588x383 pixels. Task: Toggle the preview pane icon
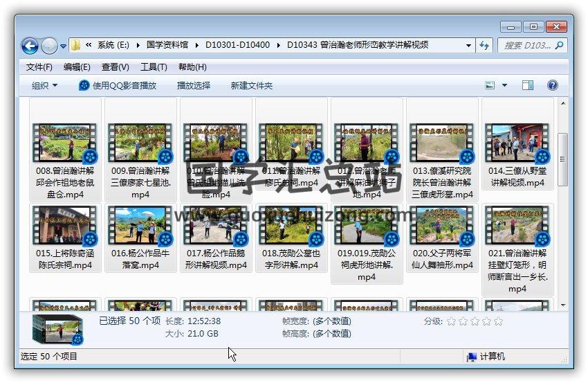[x=528, y=85]
